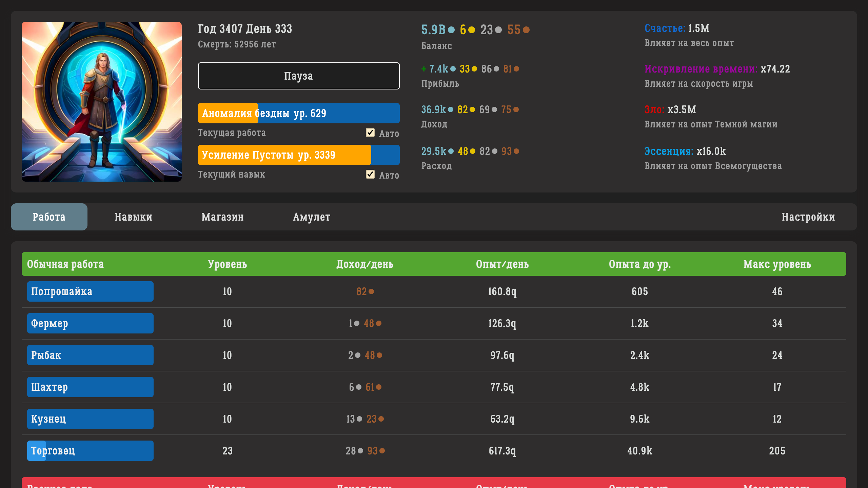This screenshot has height=488, width=868.
Task: Click the Усиление Пустоты progress bar
Action: click(298, 155)
